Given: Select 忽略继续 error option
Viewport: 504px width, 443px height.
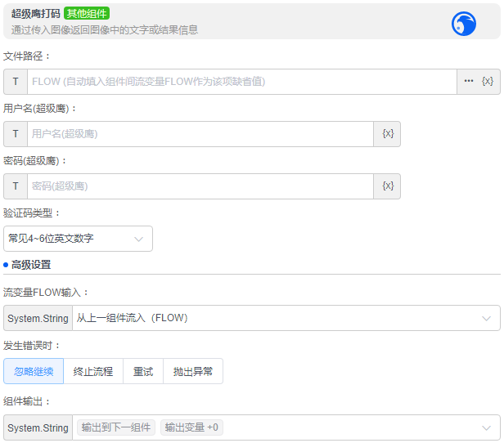Looking at the screenshot, I should click(34, 371).
